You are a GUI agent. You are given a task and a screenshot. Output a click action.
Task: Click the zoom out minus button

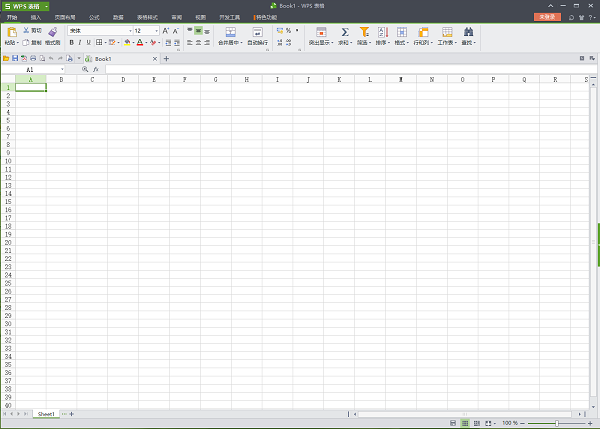pyautogui.click(x=522, y=423)
